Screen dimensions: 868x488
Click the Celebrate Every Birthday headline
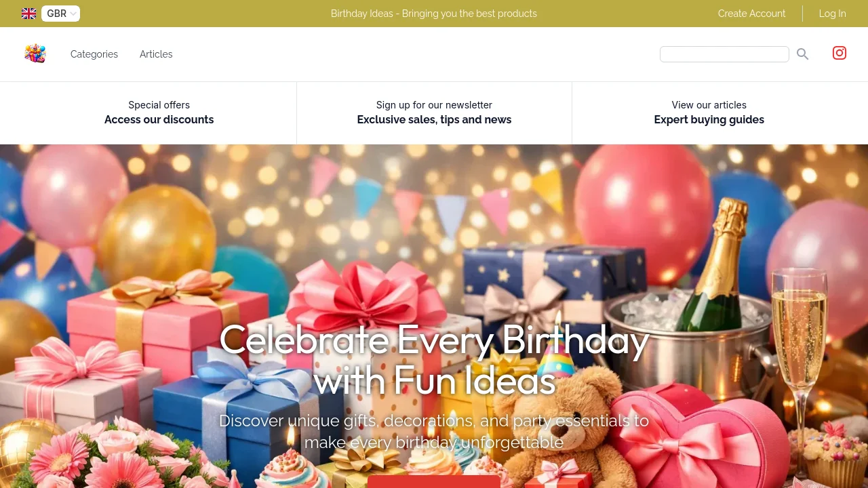(434, 360)
